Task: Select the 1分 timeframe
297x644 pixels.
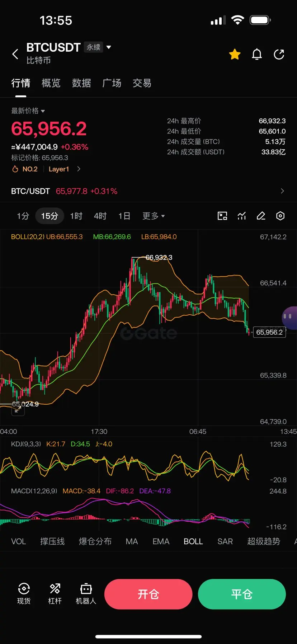Action: (23, 216)
